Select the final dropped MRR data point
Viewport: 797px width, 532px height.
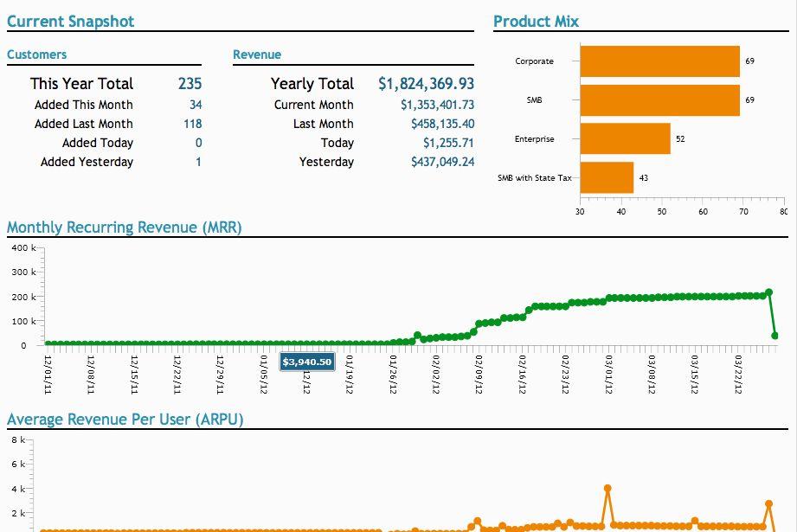(775, 336)
